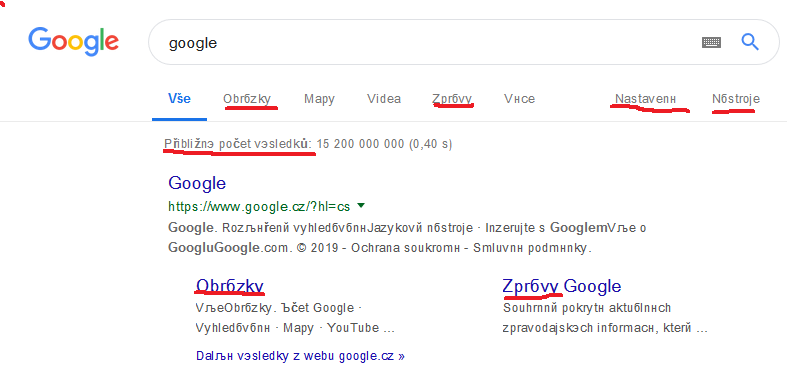The height and width of the screenshot is (382, 787).
Task: Click the blue magnifier search icon
Action: [750, 42]
